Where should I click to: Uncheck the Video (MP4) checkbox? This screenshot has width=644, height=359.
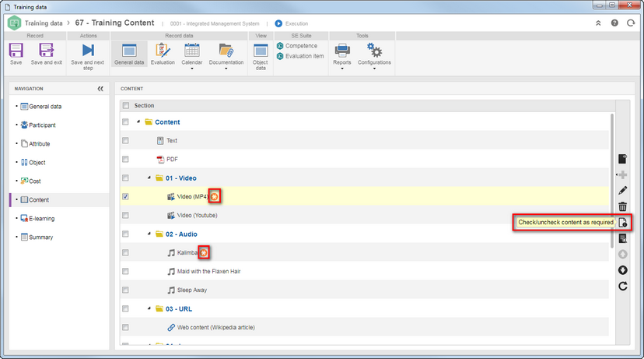coord(125,196)
